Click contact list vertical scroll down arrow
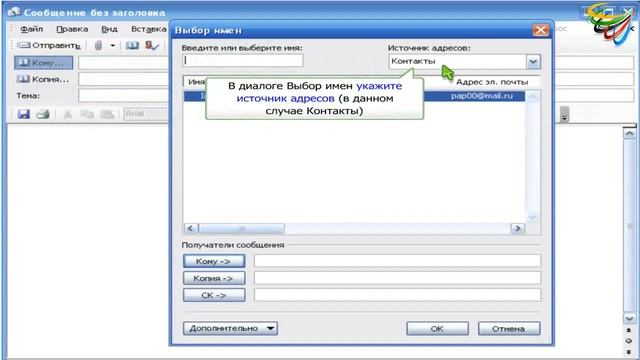 (532, 218)
